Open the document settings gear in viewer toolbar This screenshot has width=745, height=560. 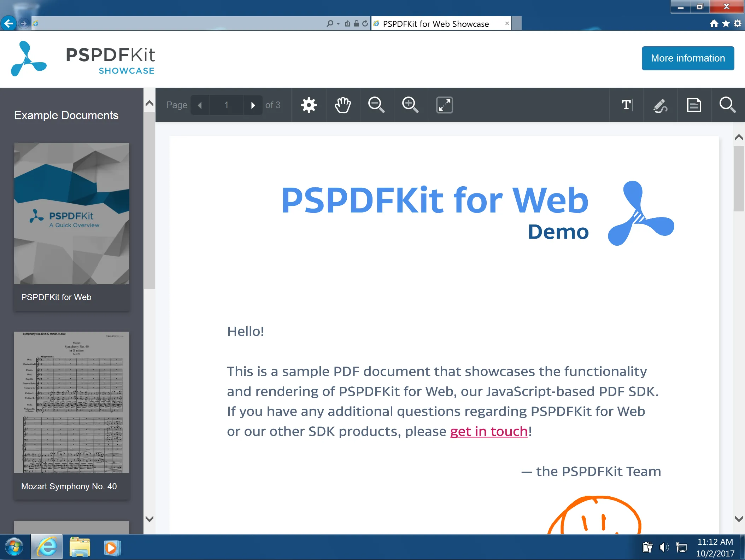pyautogui.click(x=308, y=105)
